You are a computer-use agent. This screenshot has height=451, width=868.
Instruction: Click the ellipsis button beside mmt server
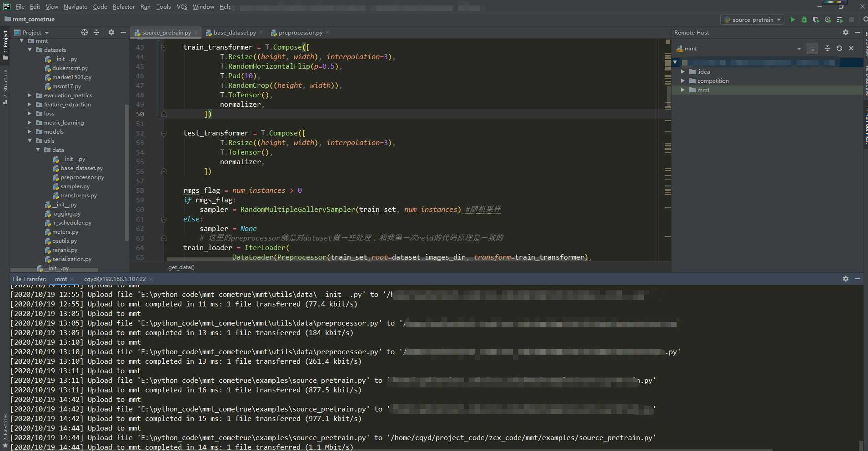pyautogui.click(x=812, y=49)
